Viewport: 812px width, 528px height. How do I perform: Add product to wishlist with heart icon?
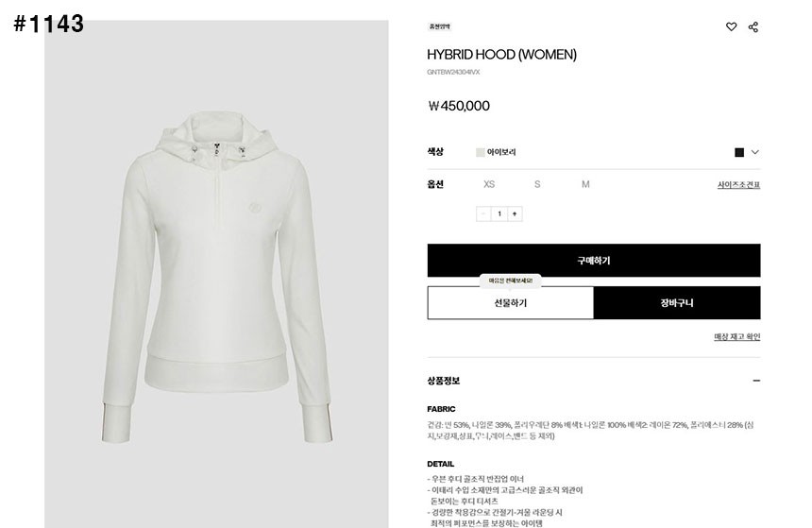pos(731,27)
